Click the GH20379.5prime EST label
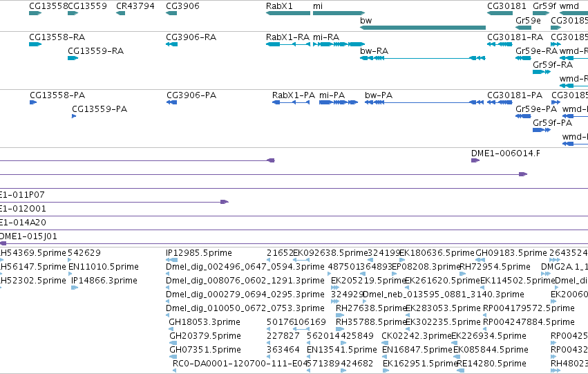The height and width of the screenshot is (374, 588). coord(205,336)
